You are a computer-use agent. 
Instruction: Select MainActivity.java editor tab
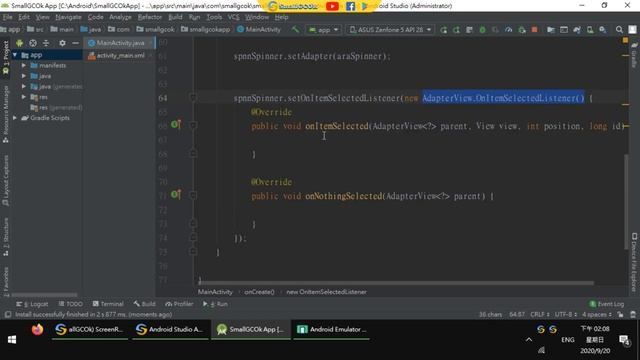(119, 43)
